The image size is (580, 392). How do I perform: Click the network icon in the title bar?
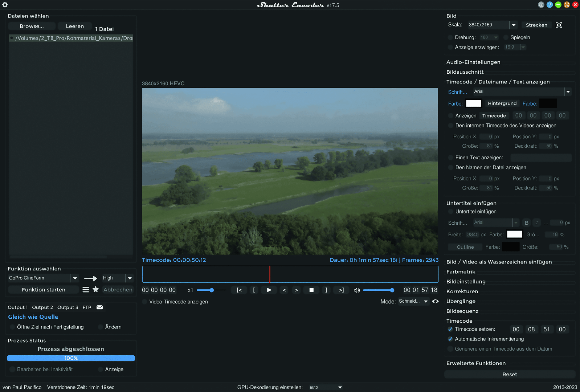(541, 5)
